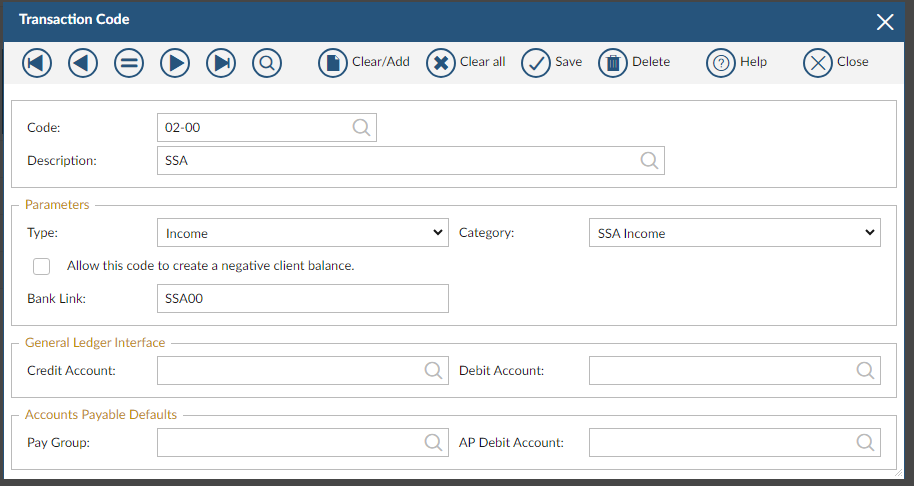Click the equals-sign toolbar icon
Viewport: 914px width, 486px height.
tap(129, 63)
